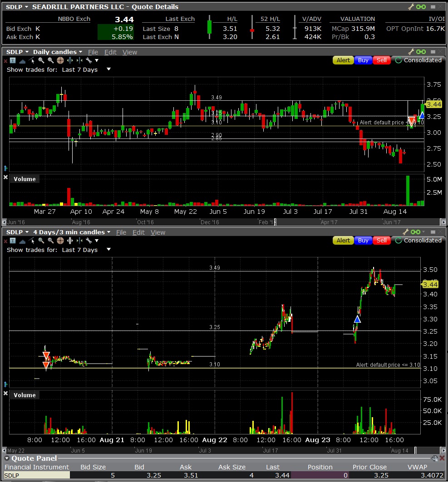Open the 4 Days/3 min candles dropdown

[72, 232]
